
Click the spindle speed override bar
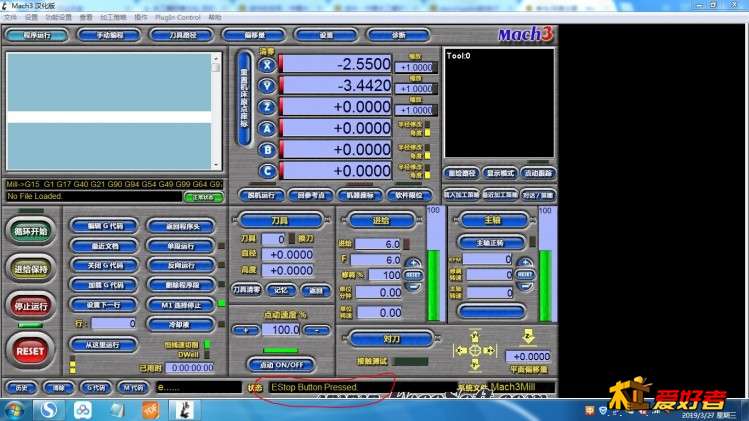point(546,264)
